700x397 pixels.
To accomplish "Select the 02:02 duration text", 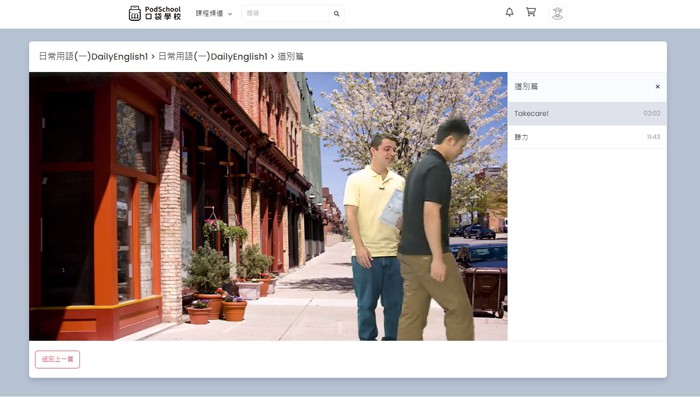I will click(x=652, y=113).
